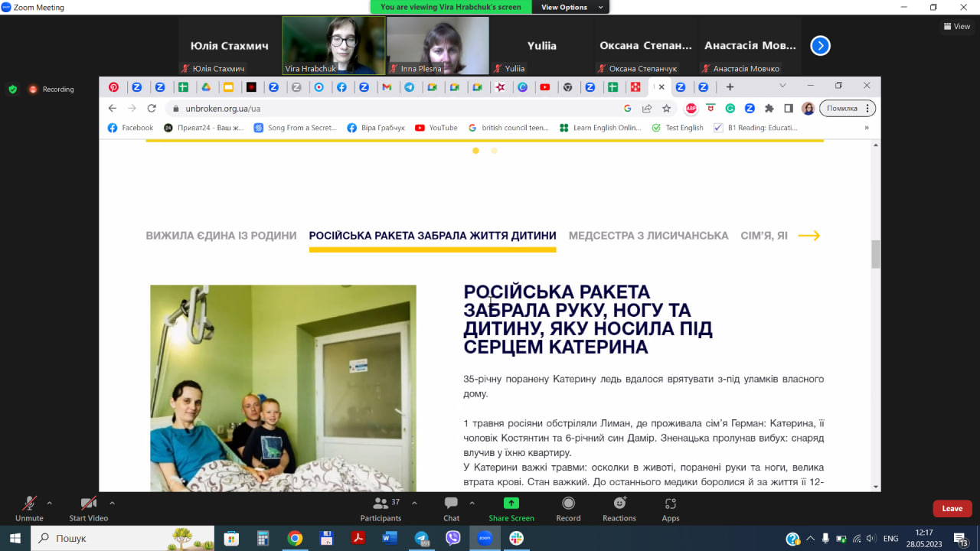Switch to МЕДСЕСТРА З ЛИСИЧАНСЬКА story tab
The width and height of the screenshot is (980, 551).
(648, 236)
